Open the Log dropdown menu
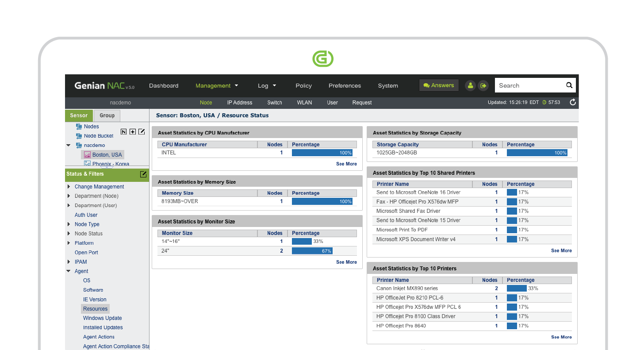Screen dimensions: 644x350 pyautogui.click(x=267, y=86)
